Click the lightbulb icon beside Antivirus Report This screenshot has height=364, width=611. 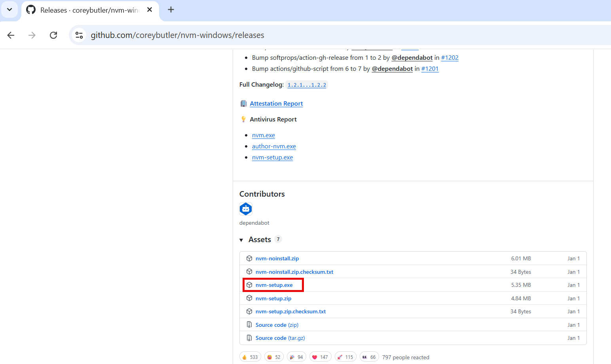(x=243, y=119)
